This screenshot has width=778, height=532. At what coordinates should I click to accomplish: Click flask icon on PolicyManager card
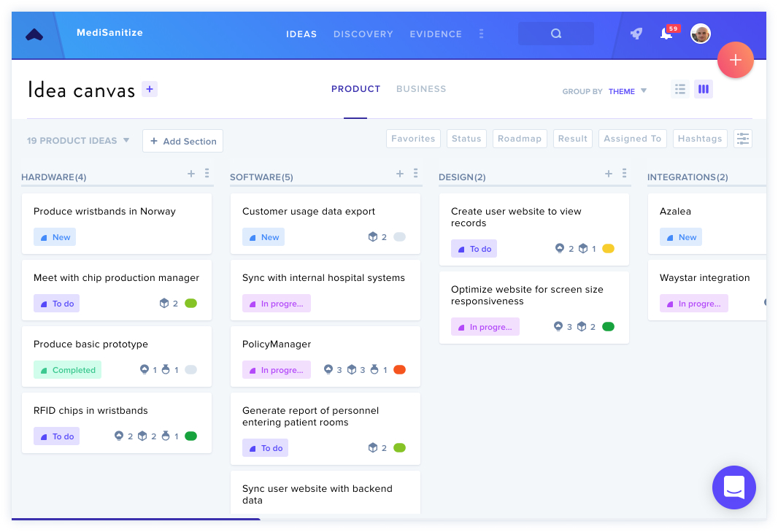coord(374,370)
